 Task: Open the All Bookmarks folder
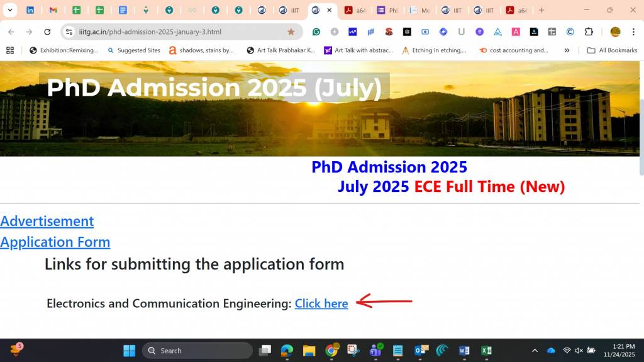point(612,50)
